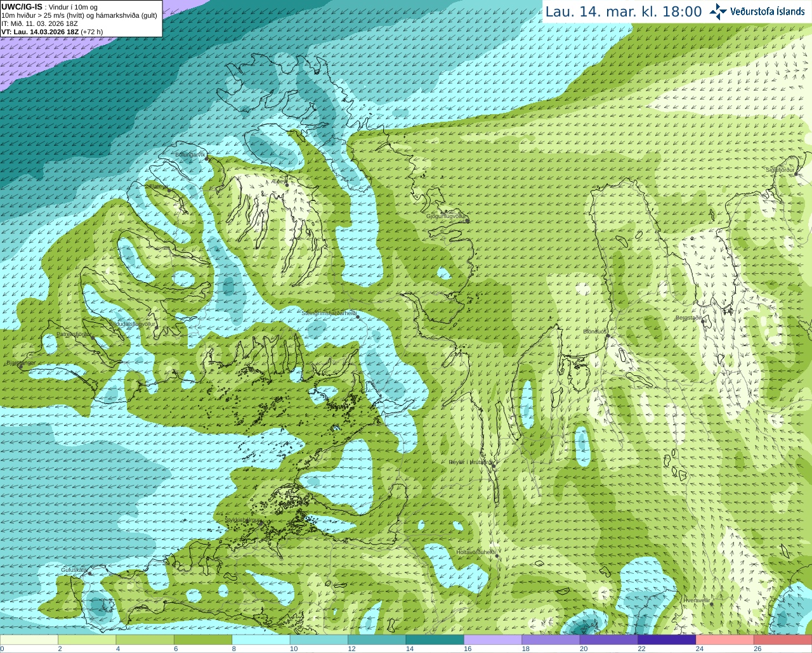Click the Patreksfjörður place label

click(74, 333)
